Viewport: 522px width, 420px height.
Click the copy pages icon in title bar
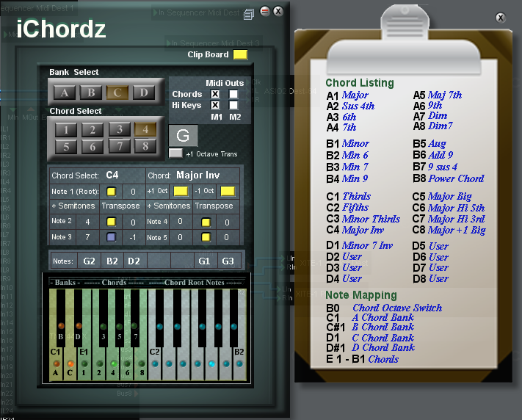click(x=250, y=12)
